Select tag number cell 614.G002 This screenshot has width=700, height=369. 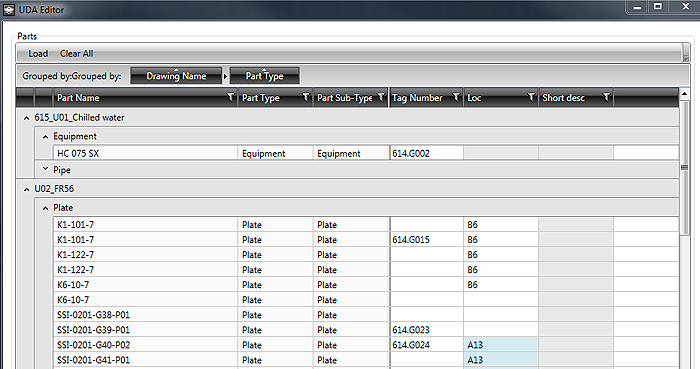(426, 153)
